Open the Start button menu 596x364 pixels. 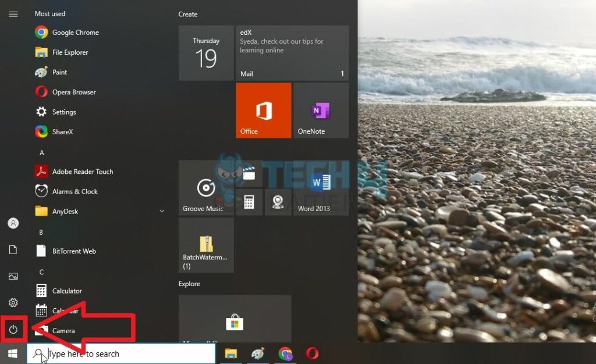click(x=12, y=354)
